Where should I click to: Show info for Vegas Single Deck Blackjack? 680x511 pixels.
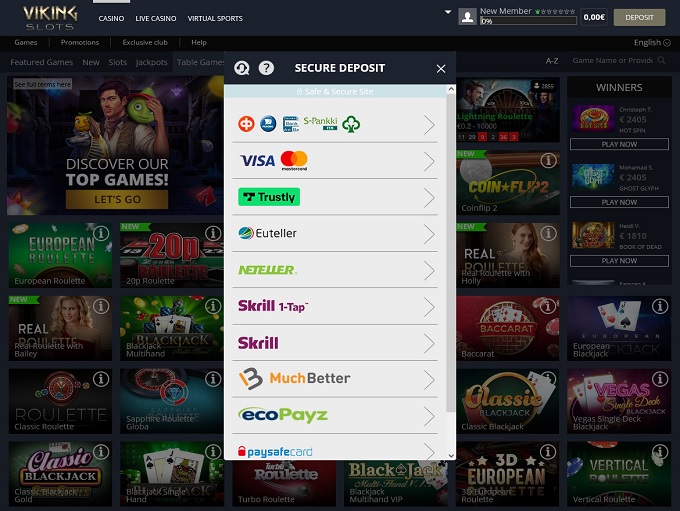point(660,381)
